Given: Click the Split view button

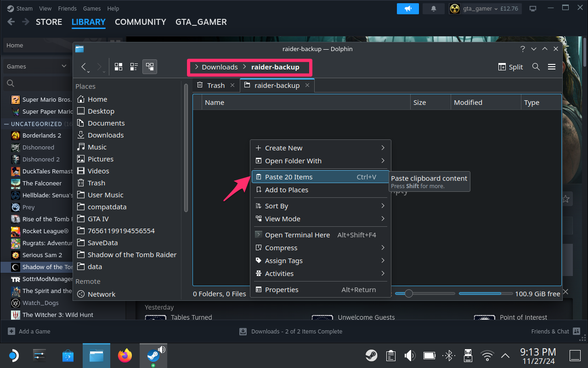Looking at the screenshot, I should point(511,67).
